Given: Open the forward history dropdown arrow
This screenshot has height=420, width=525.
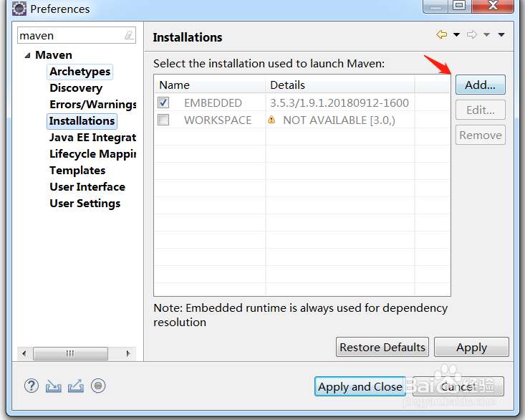Looking at the screenshot, I should (x=486, y=34).
